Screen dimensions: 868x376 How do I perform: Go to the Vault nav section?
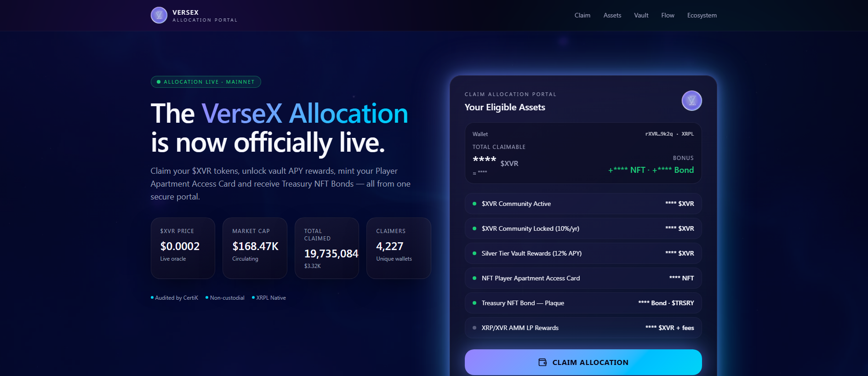(x=641, y=15)
